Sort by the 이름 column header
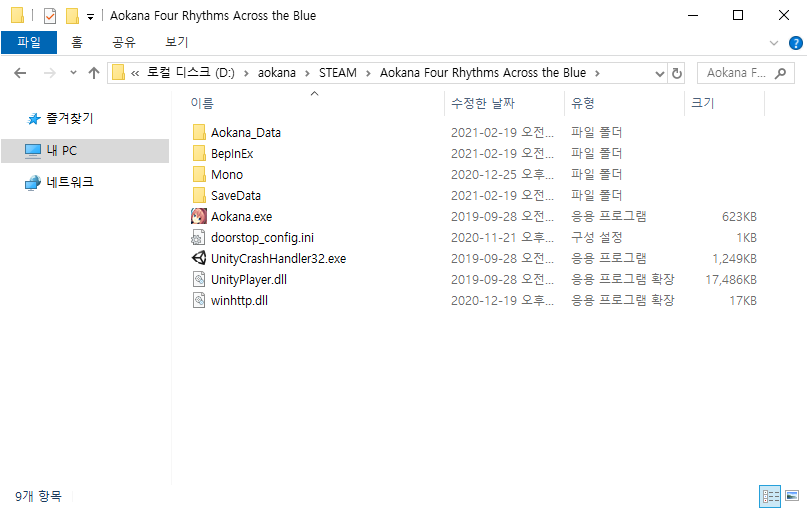The image size is (808, 509). pos(202,103)
